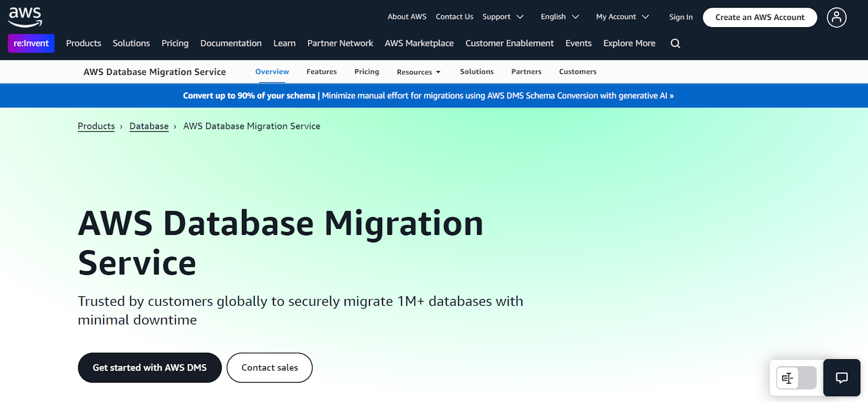Toggle the page layout switch
Viewport: 868px width, 402px height.
pos(796,378)
